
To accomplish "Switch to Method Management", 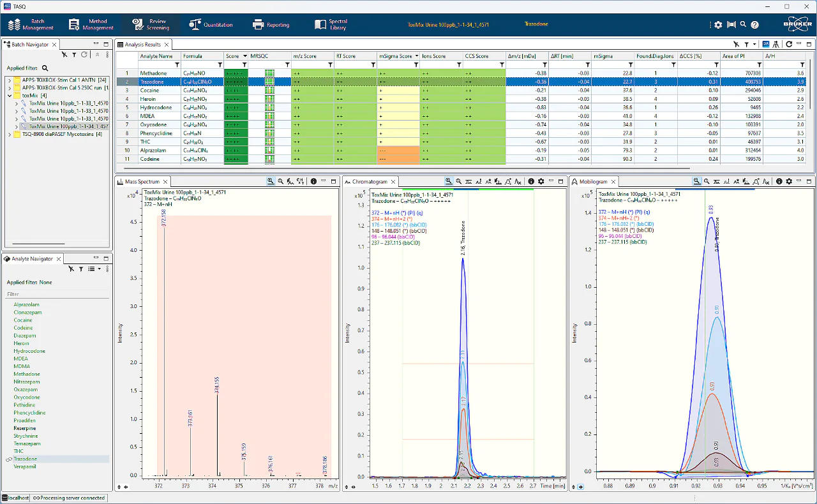I will 92,25.
